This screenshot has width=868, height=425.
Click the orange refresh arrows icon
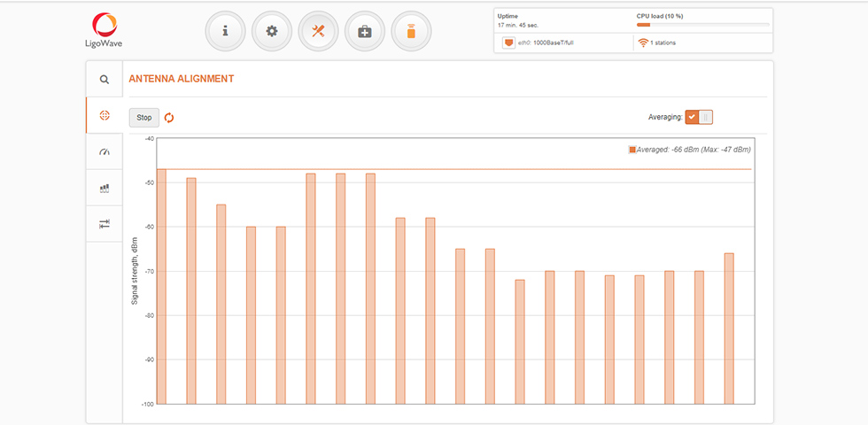point(169,117)
